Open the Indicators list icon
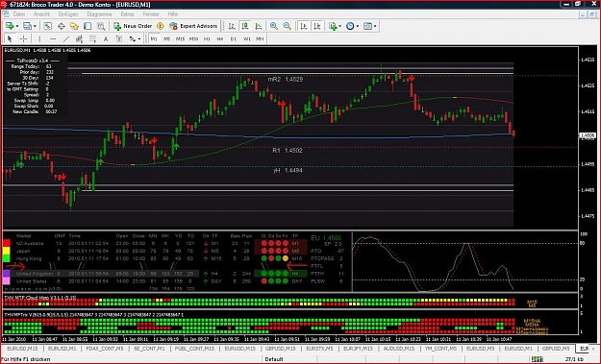The height and width of the screenshot is (364, 601). click(x=333, y=26)
